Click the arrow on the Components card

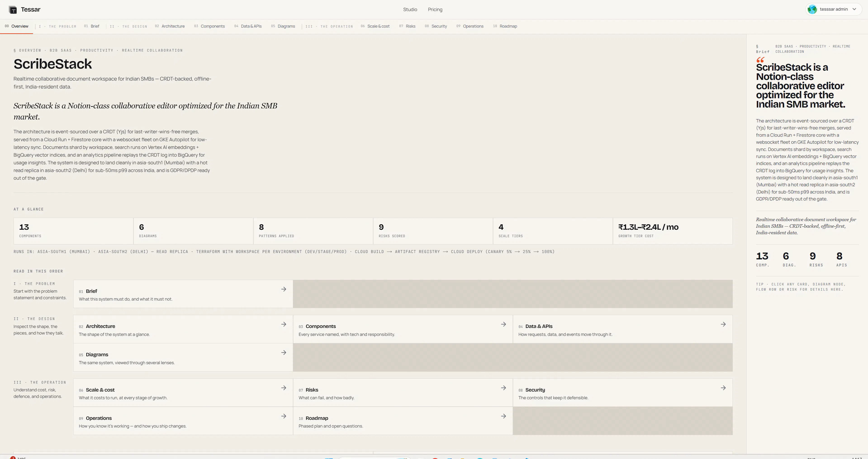pyautogui.click(x=503, y=324)
